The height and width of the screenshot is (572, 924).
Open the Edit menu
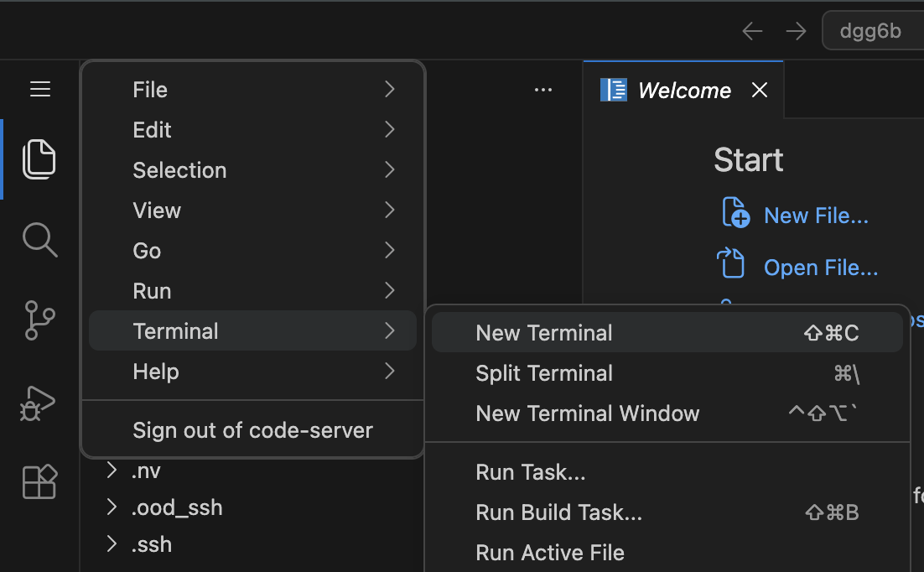coord(253,130)
